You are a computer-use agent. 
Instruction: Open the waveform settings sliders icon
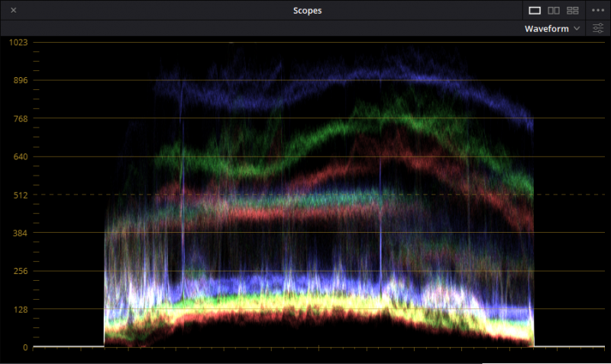coord(598,28)
